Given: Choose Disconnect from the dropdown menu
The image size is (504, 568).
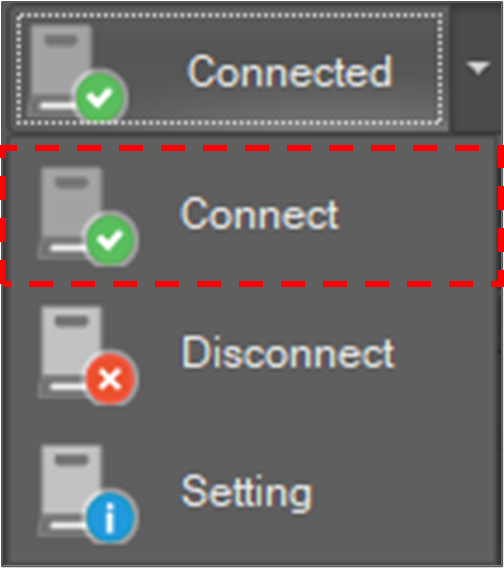Looking at the screenshot, I should tap(252, 354).
